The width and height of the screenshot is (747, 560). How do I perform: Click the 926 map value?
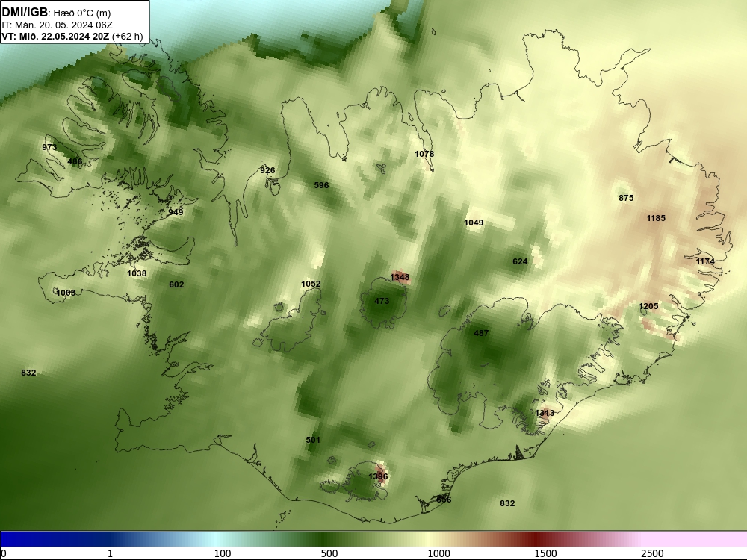point(267,170)
